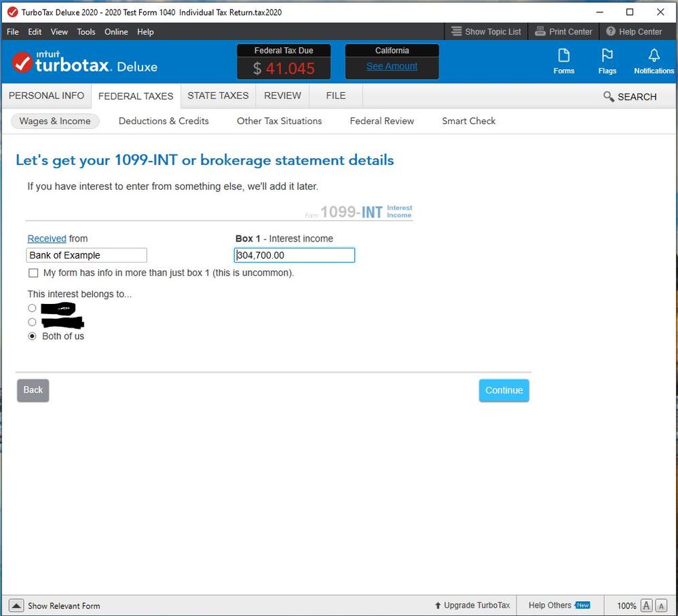Screen dimensions: 678x616
Task: Open the View menu
Action: (x=59, y=32)
